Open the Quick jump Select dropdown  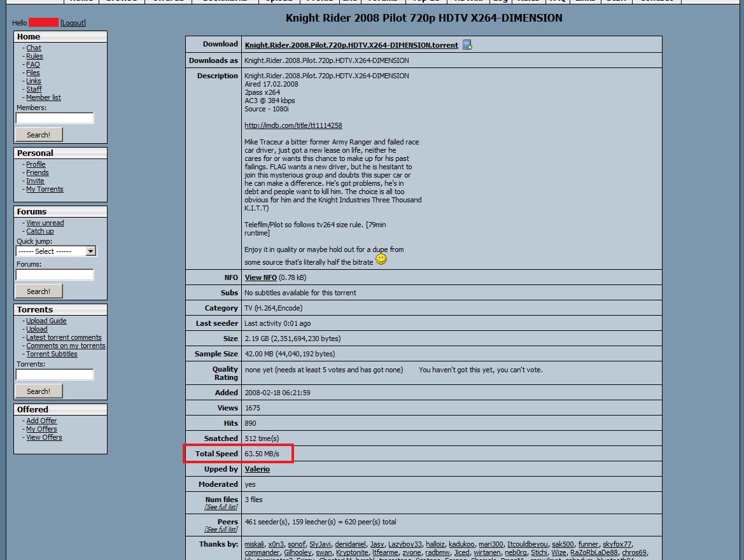(x=57, y=251)
